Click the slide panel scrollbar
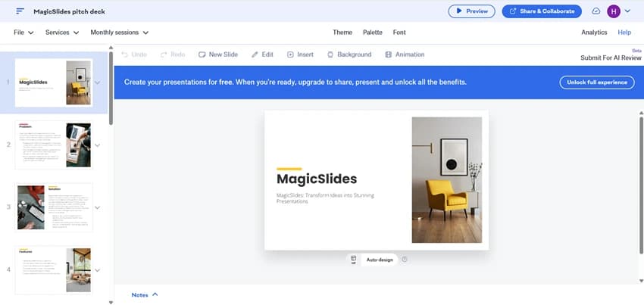 111,88
